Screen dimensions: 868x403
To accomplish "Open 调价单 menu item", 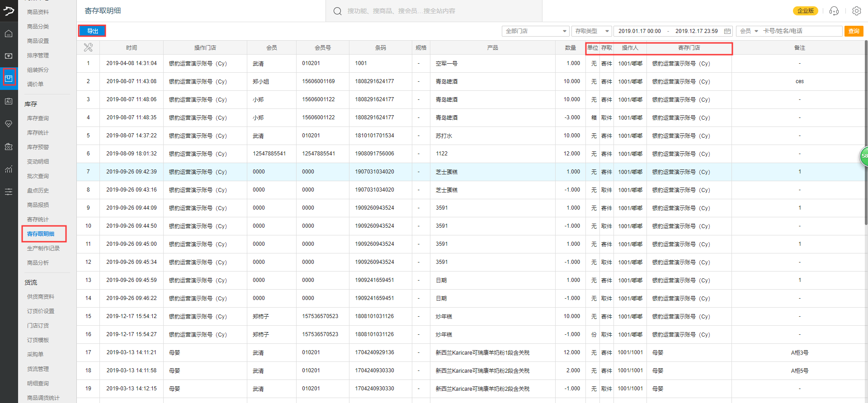I will pyautogui.click(x=35, y=84).
